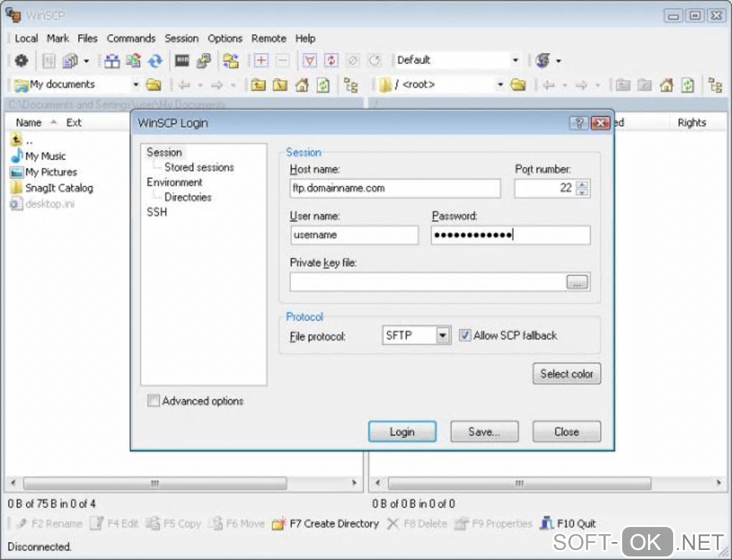The width and height of the screenshot is (732, 560).
Task: Click the invert selection icon
Action: coord(332,61)
